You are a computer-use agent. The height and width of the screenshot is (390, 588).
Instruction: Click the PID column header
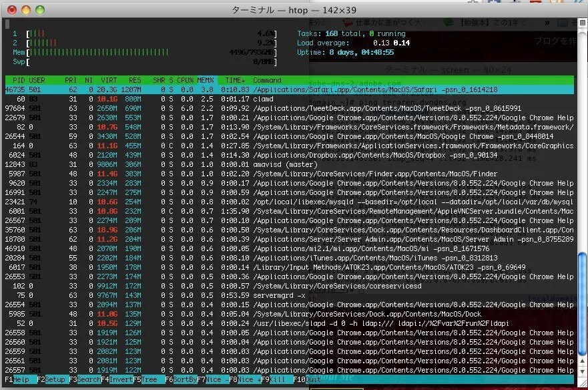click(x=18, y=80)
